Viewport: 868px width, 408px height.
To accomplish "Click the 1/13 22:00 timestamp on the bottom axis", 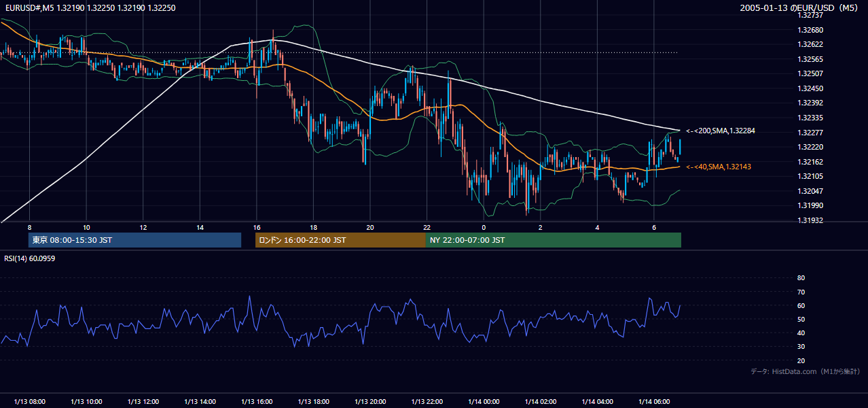I will [x=427, y=402].
